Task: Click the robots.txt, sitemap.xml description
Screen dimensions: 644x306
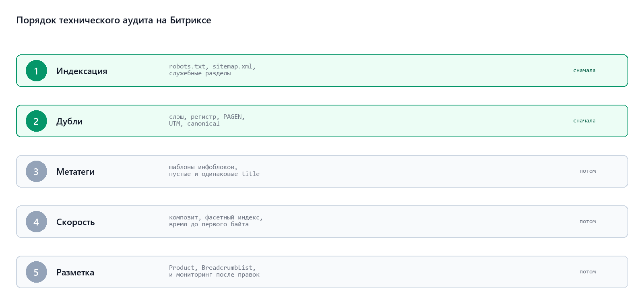Action: coord(212,70)
